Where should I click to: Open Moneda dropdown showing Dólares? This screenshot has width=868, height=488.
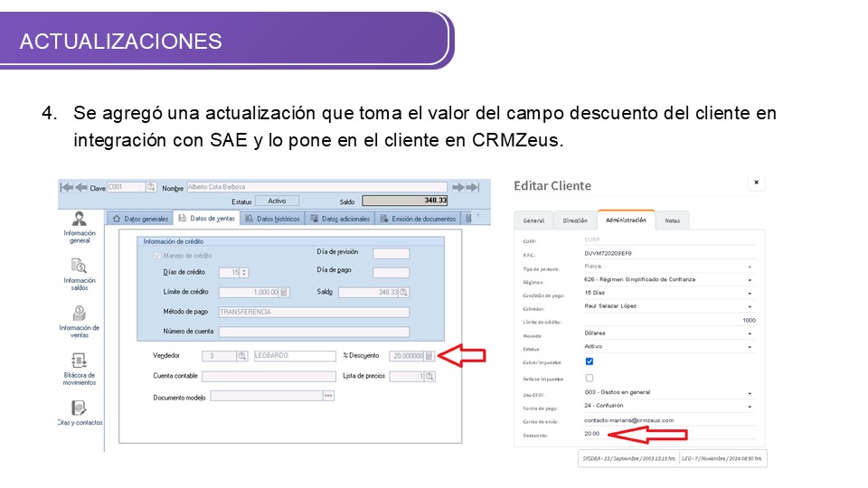click(669, 333)
